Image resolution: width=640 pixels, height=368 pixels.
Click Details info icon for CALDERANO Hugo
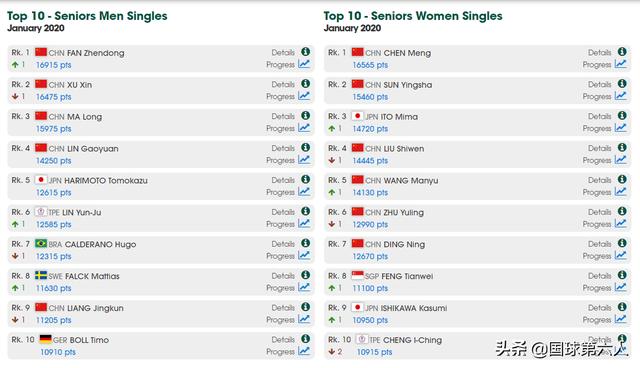coord(305,243)
